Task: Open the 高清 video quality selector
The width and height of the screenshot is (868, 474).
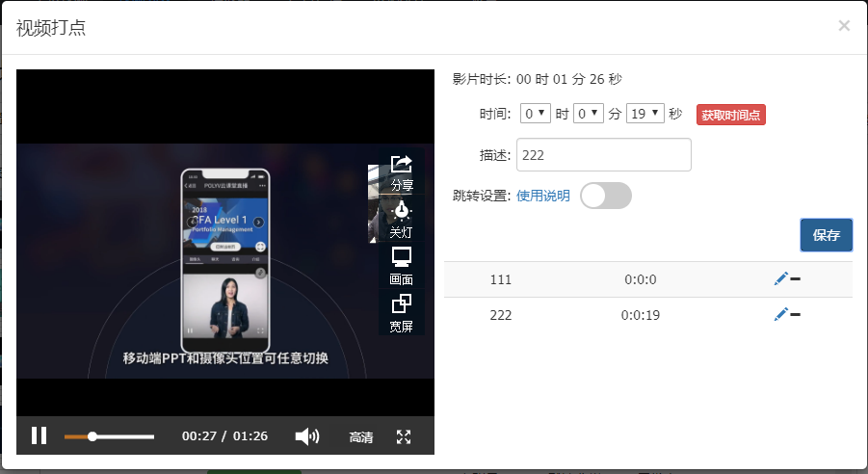Action: tap(361, 436)
